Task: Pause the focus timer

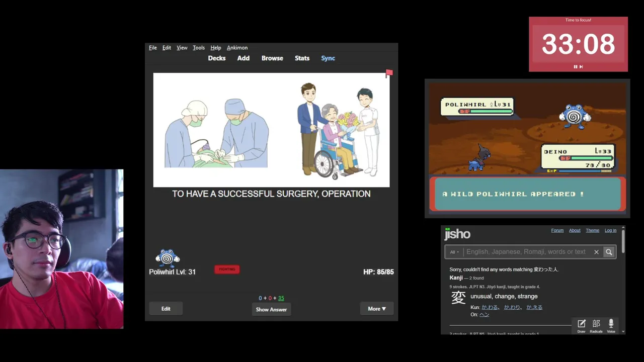Action: pyautogui.click(x=576, y=66)
